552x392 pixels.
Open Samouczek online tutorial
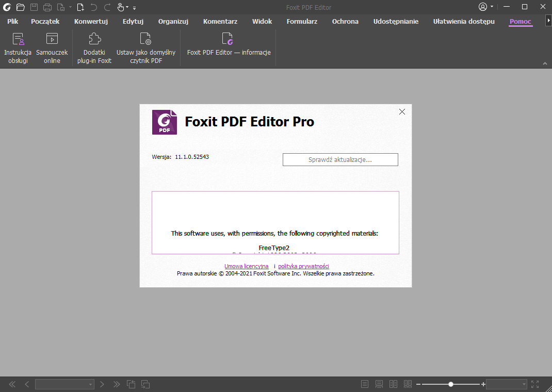[52, 48]
